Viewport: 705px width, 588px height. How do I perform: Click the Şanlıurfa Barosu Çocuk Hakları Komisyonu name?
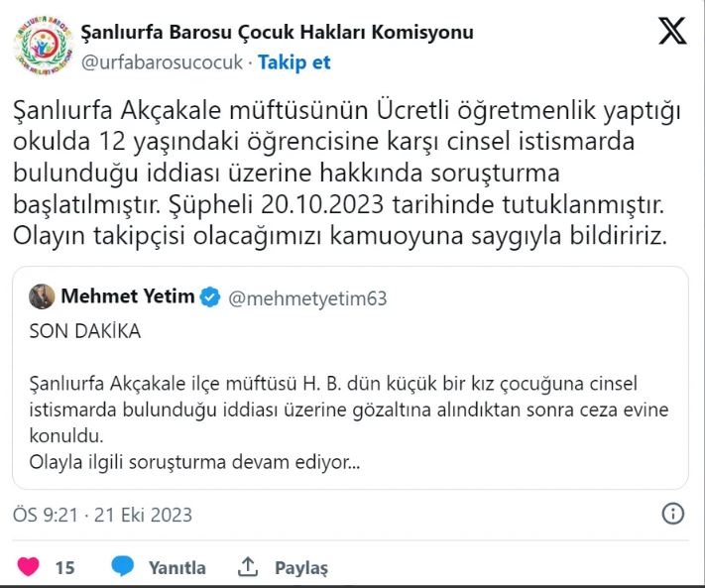tap(276, 32)
